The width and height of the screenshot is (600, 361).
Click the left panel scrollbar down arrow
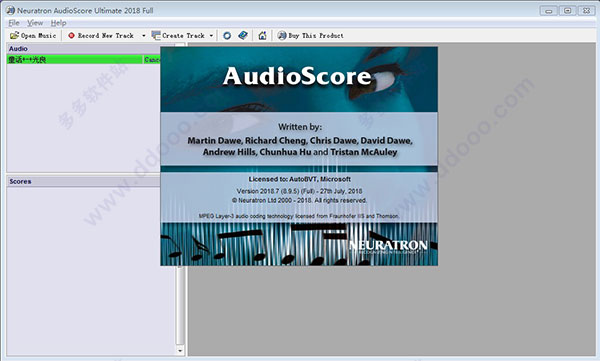tap(180, 350)
